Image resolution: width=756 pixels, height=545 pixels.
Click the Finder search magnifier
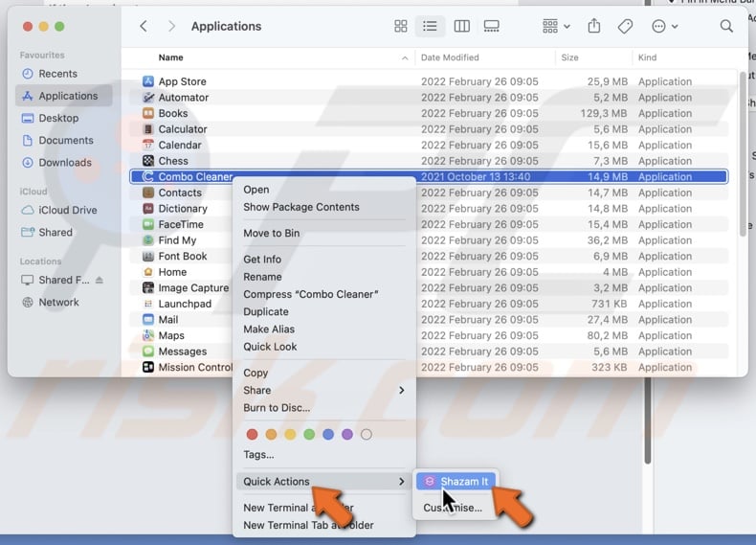pyautogui.click(x=726, y=26)
